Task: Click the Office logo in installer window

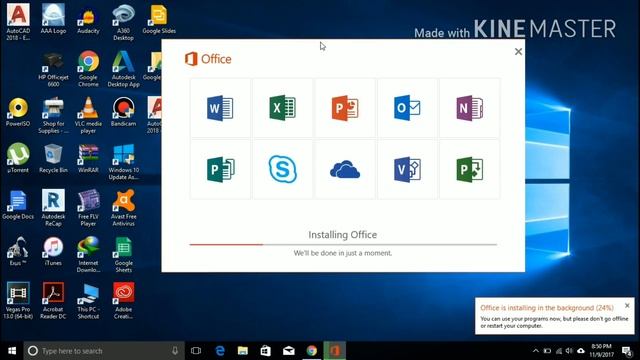Action: pyautogui.click(x=208, y=59)
